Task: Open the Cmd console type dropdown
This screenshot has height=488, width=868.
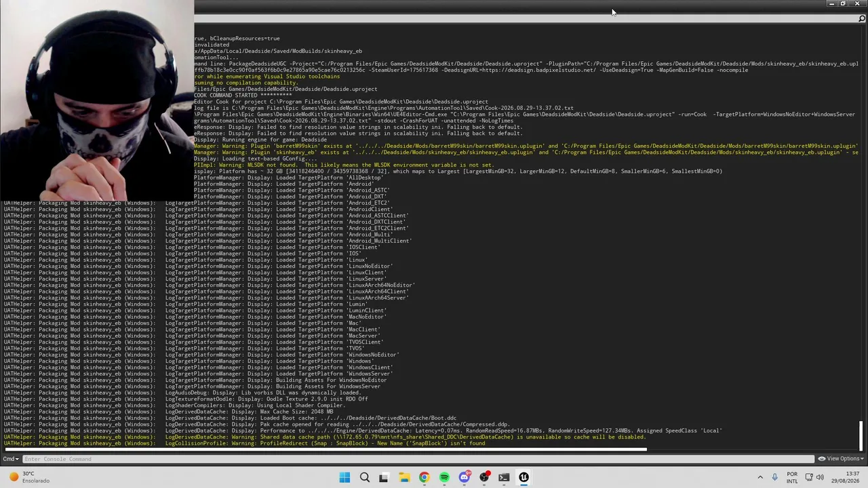Action: [x=10, y=459]
